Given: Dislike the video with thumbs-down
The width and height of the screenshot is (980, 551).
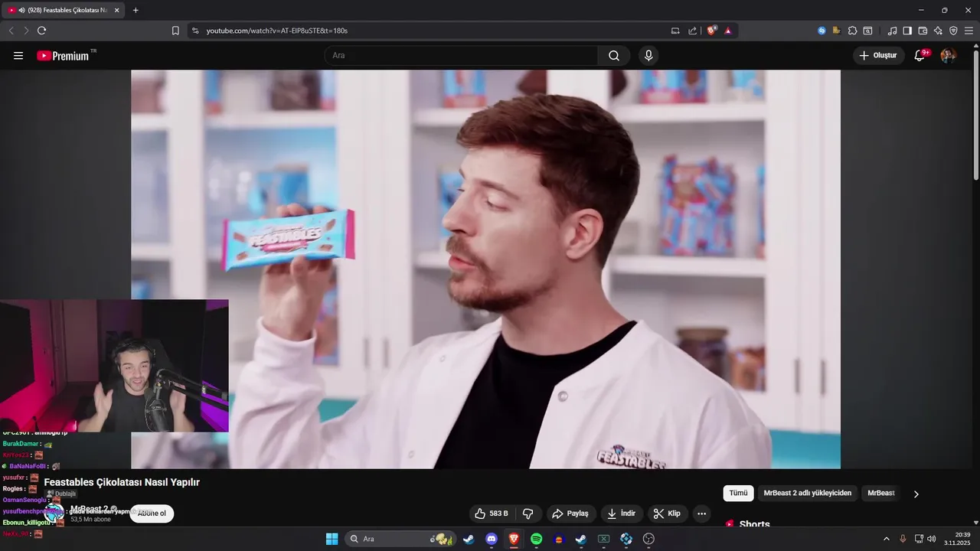Looking at the screenshot, I should click(528, 514).
